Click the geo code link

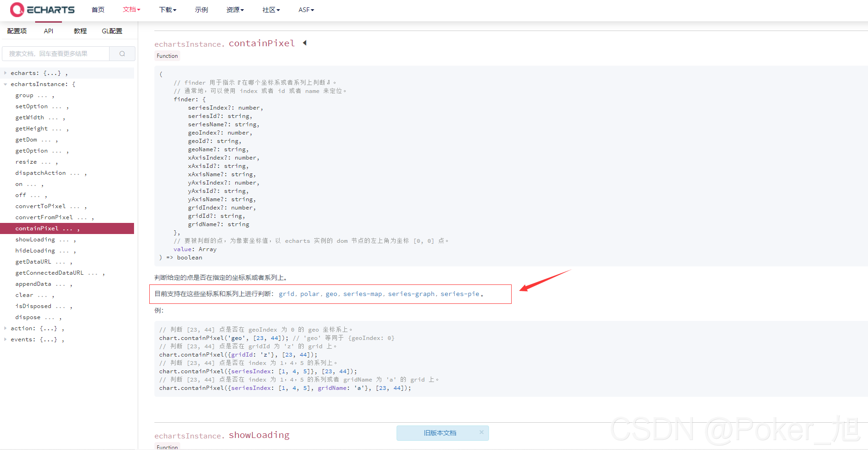click(x=331, y=294)
